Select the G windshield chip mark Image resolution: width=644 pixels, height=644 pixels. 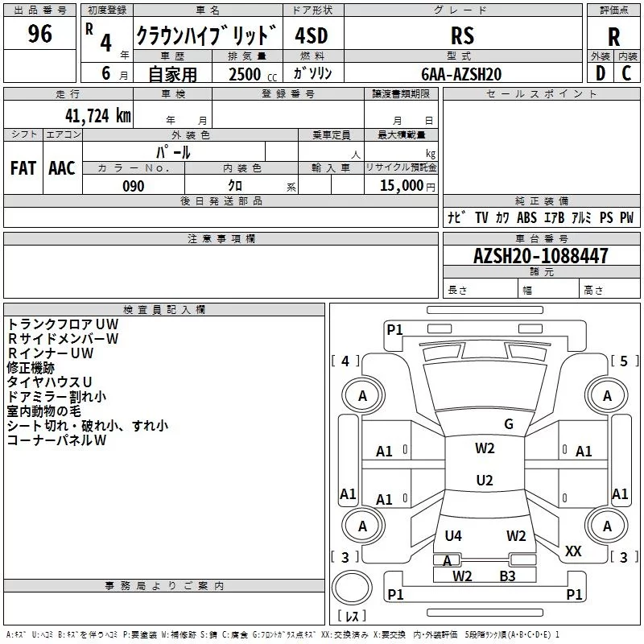point(509,424)
